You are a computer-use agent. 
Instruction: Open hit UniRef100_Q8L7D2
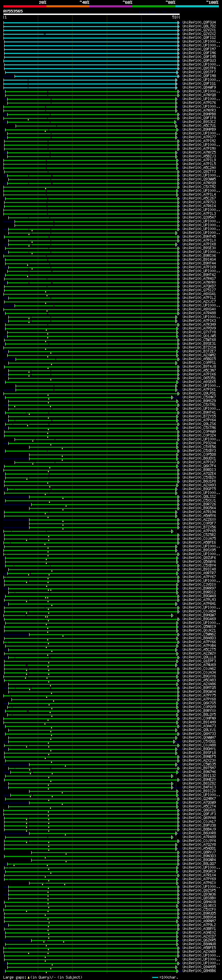point(199,26)
